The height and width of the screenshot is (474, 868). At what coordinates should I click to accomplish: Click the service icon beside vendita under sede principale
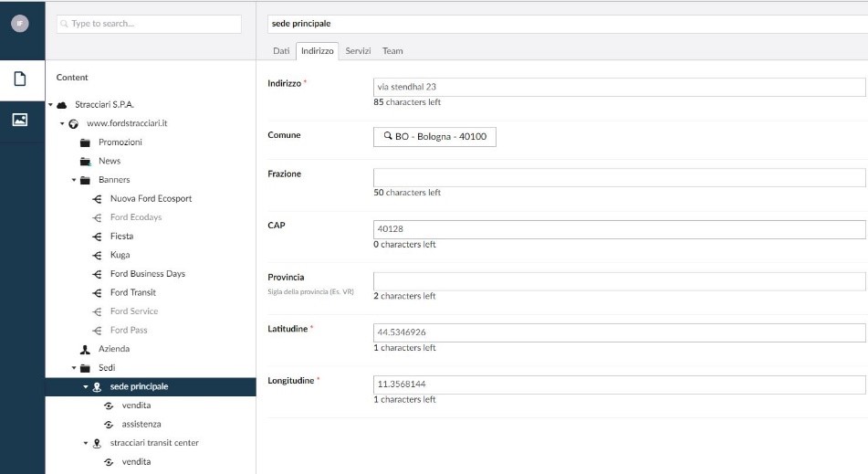[x=109, y=406]
